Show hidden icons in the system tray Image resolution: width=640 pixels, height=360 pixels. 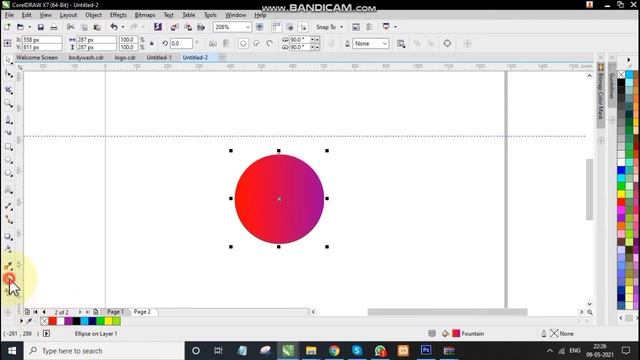[x=550, y=351]
